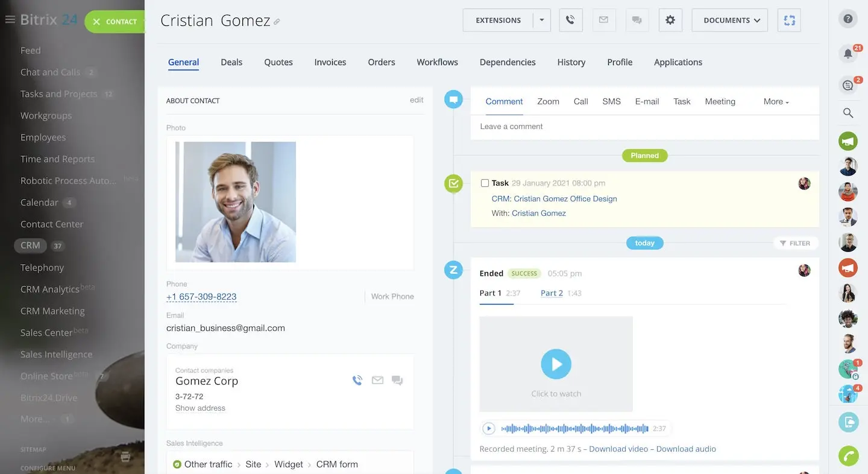The image size is (868, 474).
Task: Click the Download video link
Action: pos(618,449)
